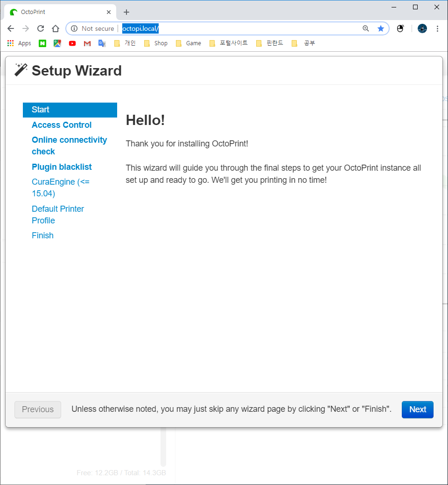
Task: Go back using browser back arrow
Action: 11,28
